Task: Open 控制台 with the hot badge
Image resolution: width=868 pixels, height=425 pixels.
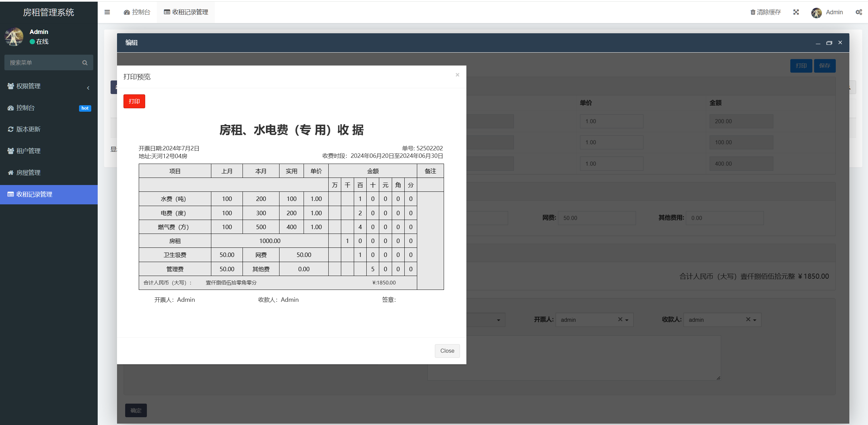Action: pos(25,108)
